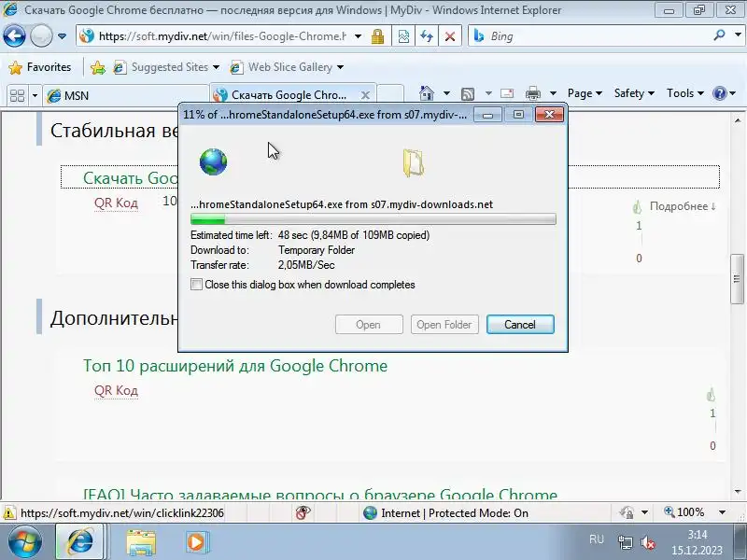This screenshot has height=560, width=747.
Task: Click the Подробнее details link
Action: [683, 206]
